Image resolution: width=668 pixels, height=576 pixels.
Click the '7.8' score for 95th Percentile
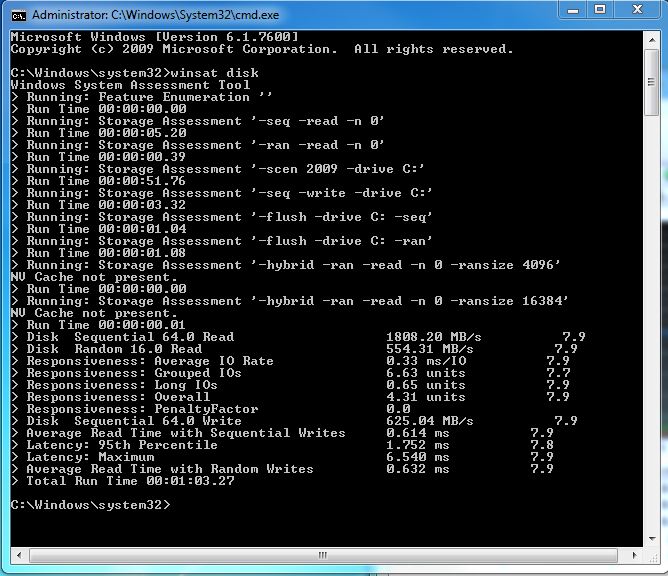click(x=542, y=445)
